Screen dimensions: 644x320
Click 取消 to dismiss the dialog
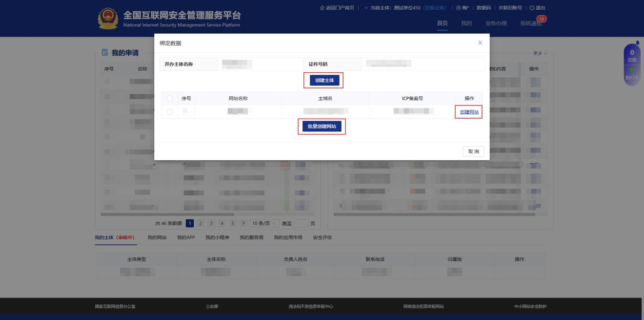(473, 151)
